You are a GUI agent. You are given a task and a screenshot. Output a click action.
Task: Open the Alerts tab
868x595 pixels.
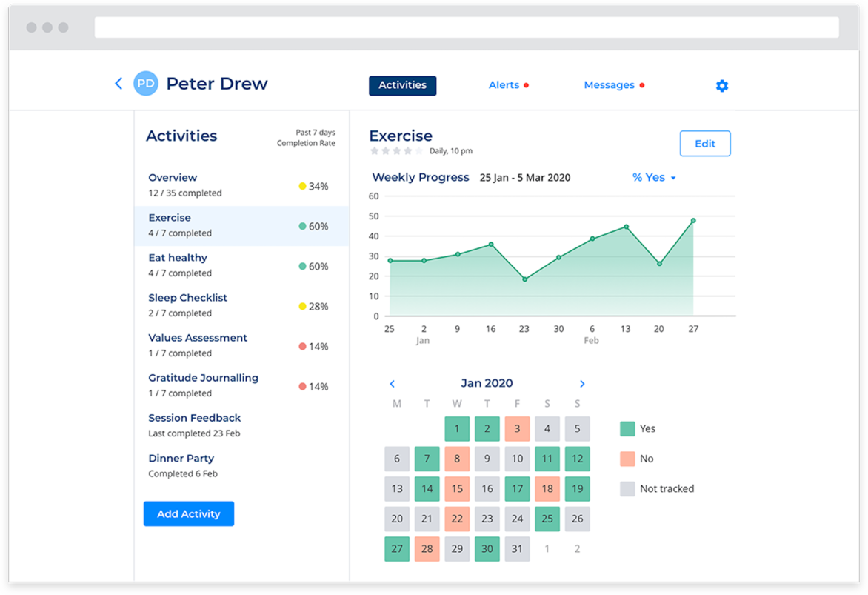(x=504, y=85)
